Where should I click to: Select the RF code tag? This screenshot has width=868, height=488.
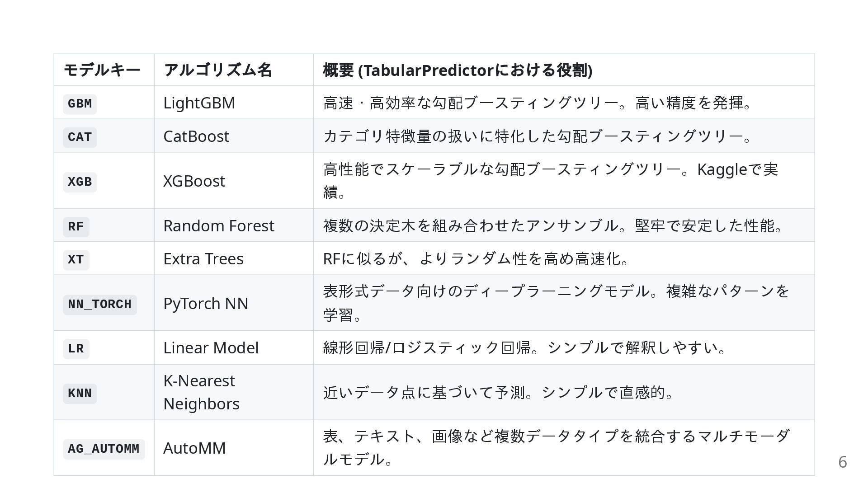76,226
